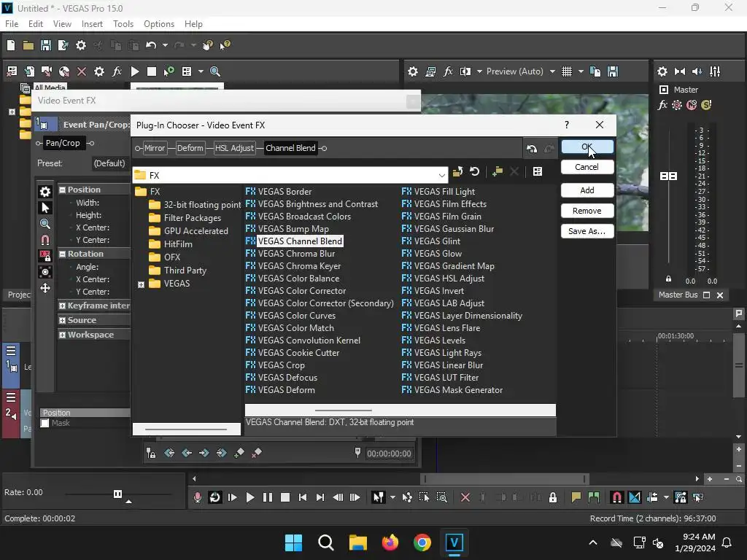Start media preview in Project Media toolbar
This screenshot has height=560, width=747.
click(x=135, y=71)
